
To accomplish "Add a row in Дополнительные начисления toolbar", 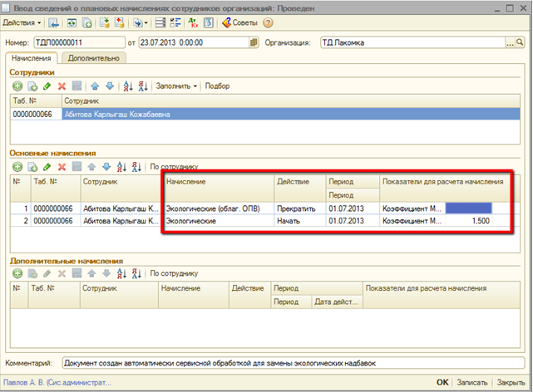I will point(17,273).
